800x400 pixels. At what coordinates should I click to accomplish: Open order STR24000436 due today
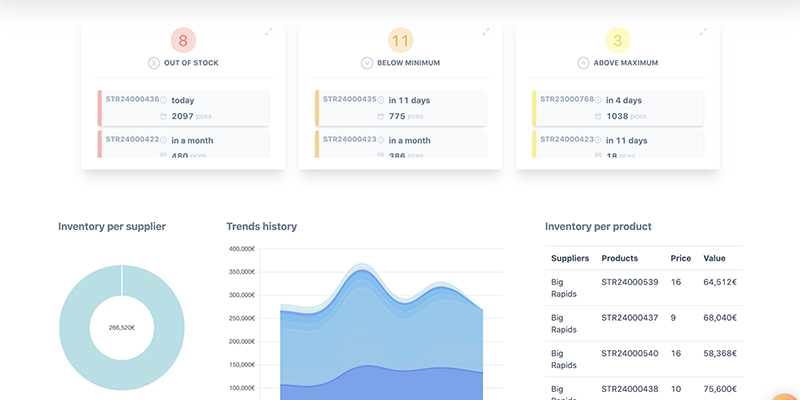point(183,108)
